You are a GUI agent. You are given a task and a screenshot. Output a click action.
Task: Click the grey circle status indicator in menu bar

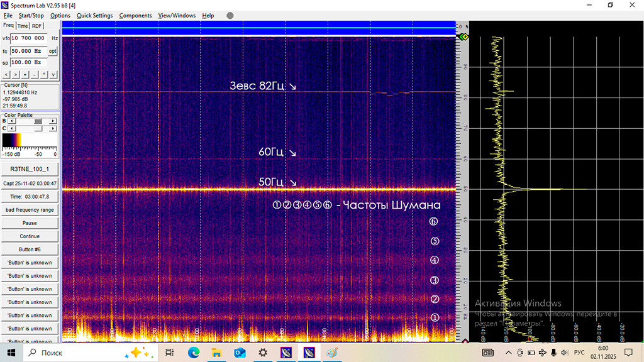pos(230,16)
